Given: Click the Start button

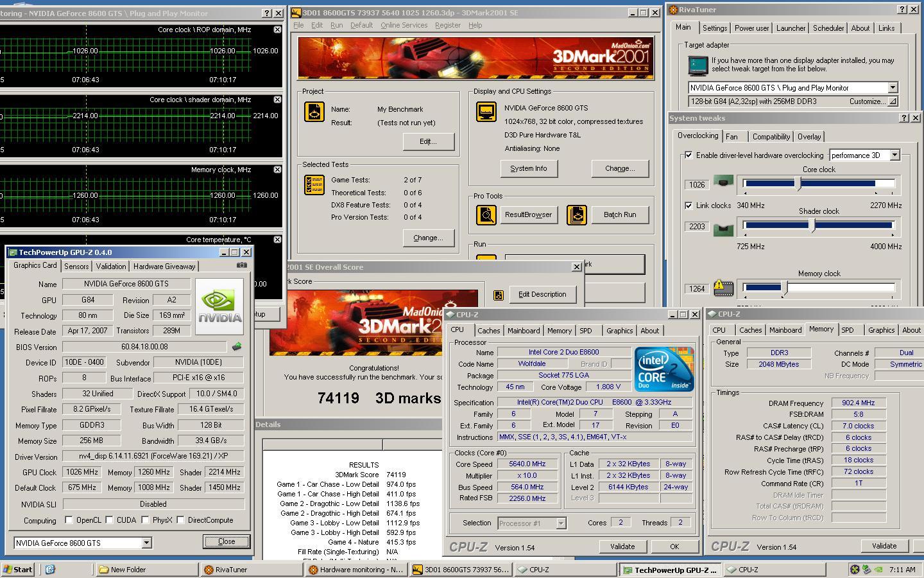Looking at the screenshot, I should [x=19, y=569].
